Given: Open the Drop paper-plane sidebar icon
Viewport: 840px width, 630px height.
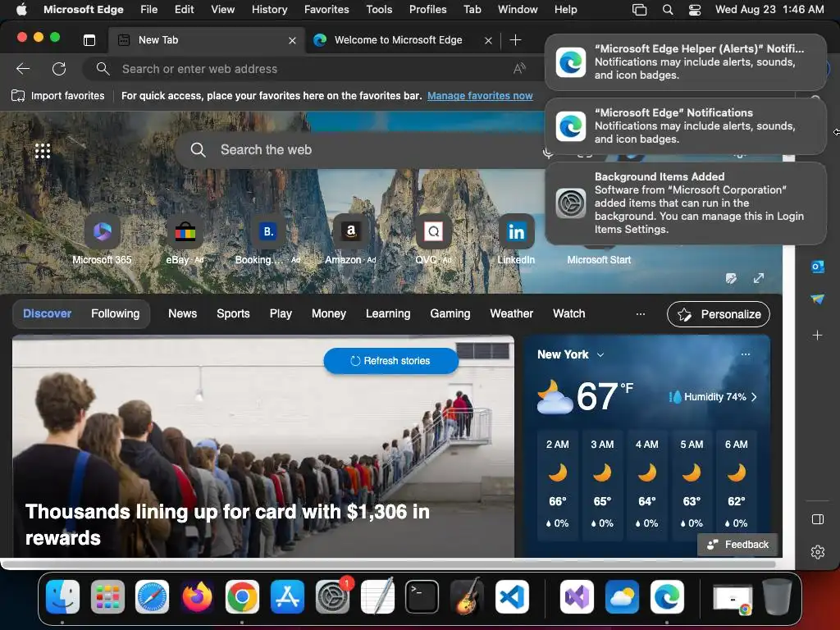Looking at the screenshot, I should [818, 299].
